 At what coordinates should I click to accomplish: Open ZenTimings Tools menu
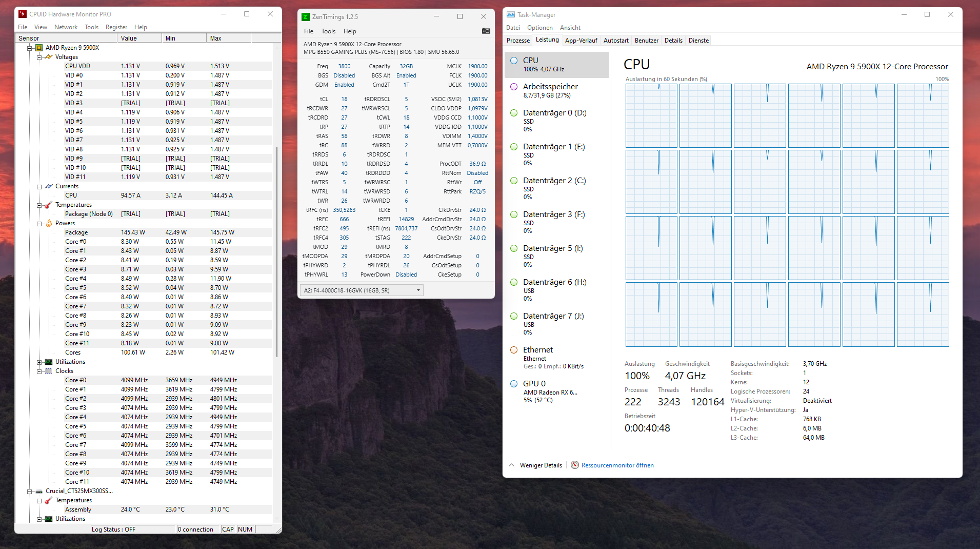pyautogui.click(x=328, y=31)
